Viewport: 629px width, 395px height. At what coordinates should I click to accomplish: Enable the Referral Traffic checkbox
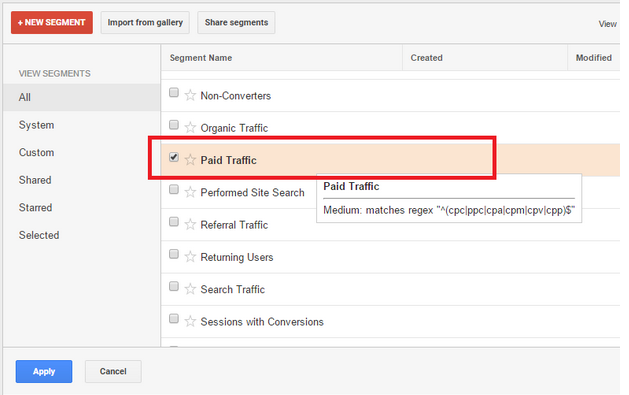pyautogui.click(x=174, y=221)
